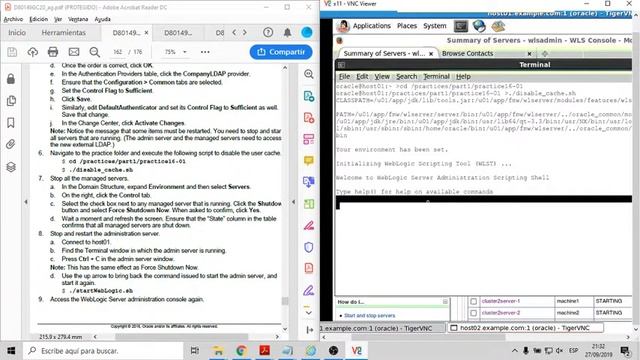Check the cluster2server-1 checkbox
This screenshot has height=360, width=640.
(473, 301)
